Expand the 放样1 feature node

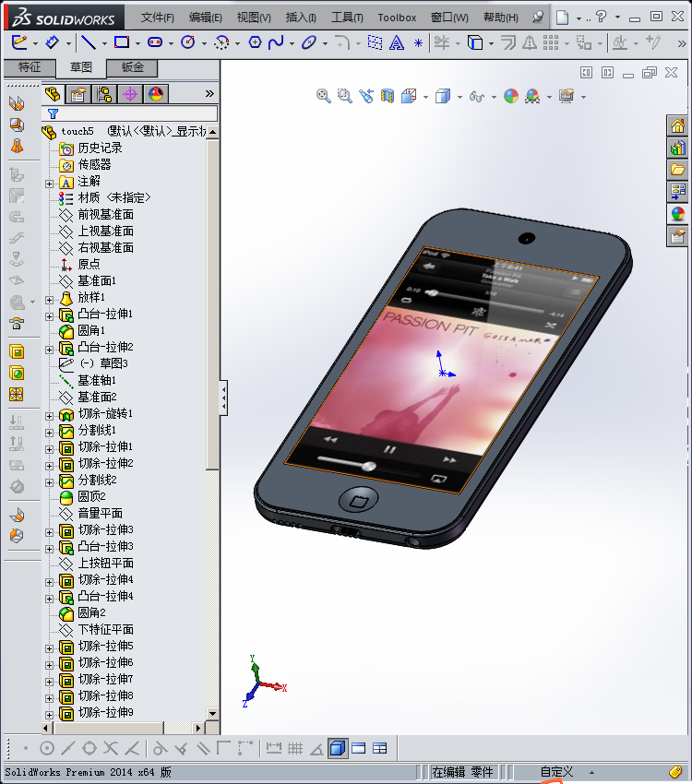click(49, 300)
